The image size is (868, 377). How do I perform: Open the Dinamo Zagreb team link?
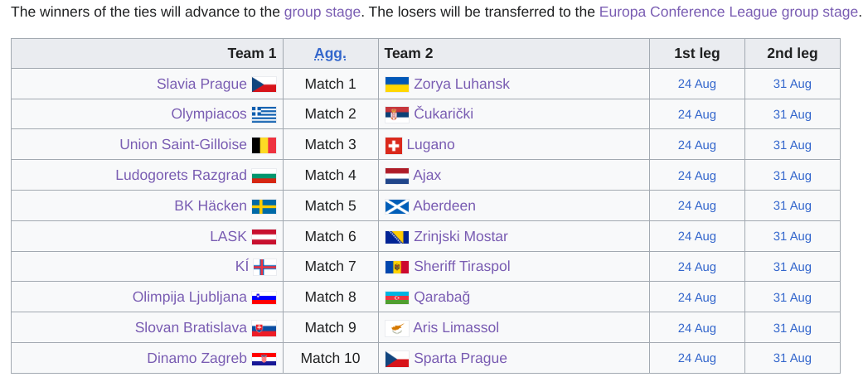[197, 358]
